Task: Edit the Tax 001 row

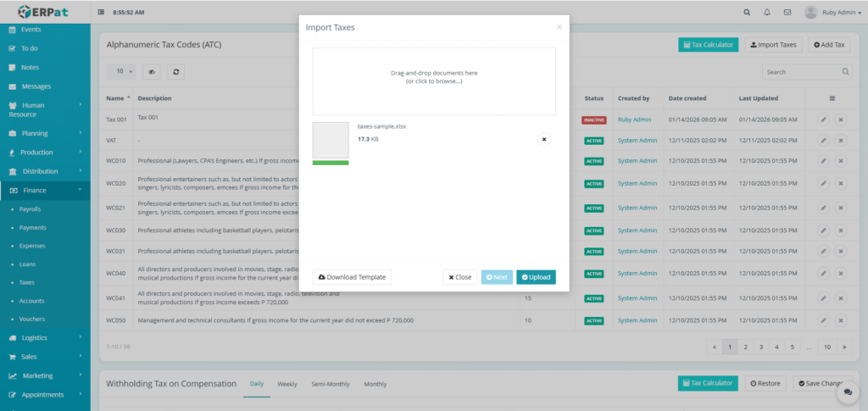Action: pos(823,119)
